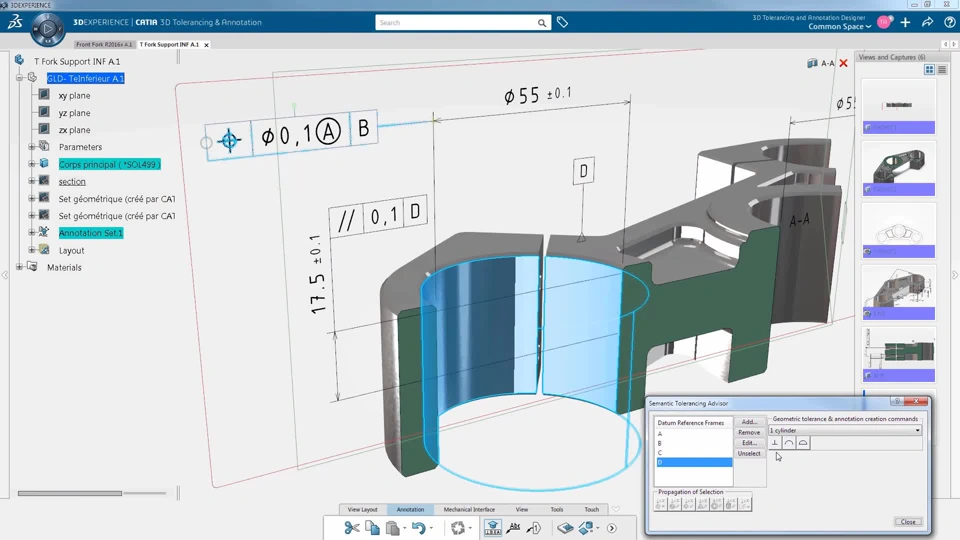Select the top capture thumbnail
This screenshot has height=540, width=960.
pos(899,107)
